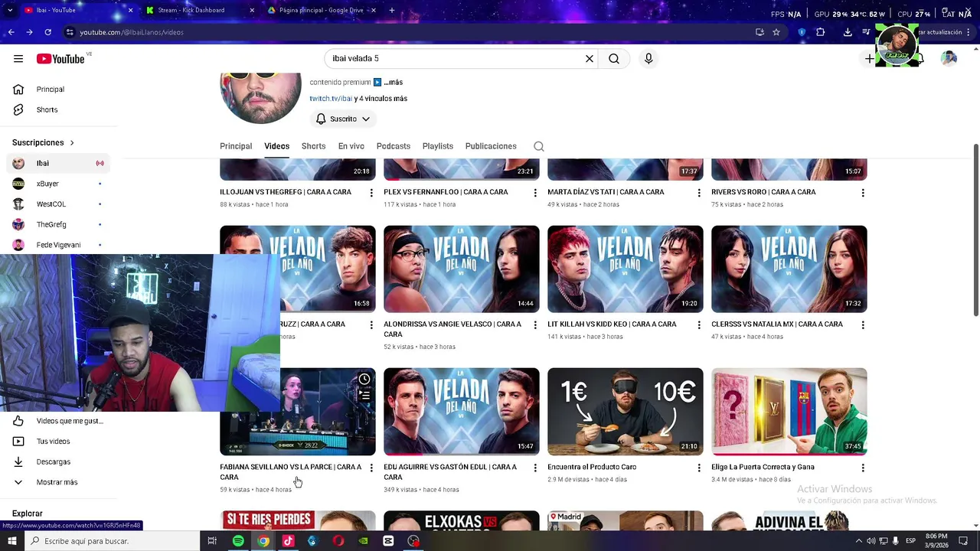Show hidden system tray icons

[x=858, y=541]
